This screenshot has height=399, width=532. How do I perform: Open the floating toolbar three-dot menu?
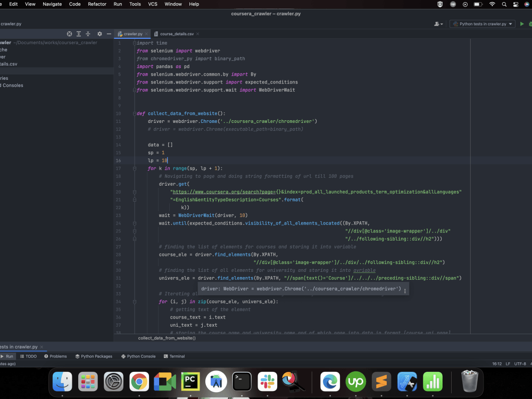coord(405,290)
